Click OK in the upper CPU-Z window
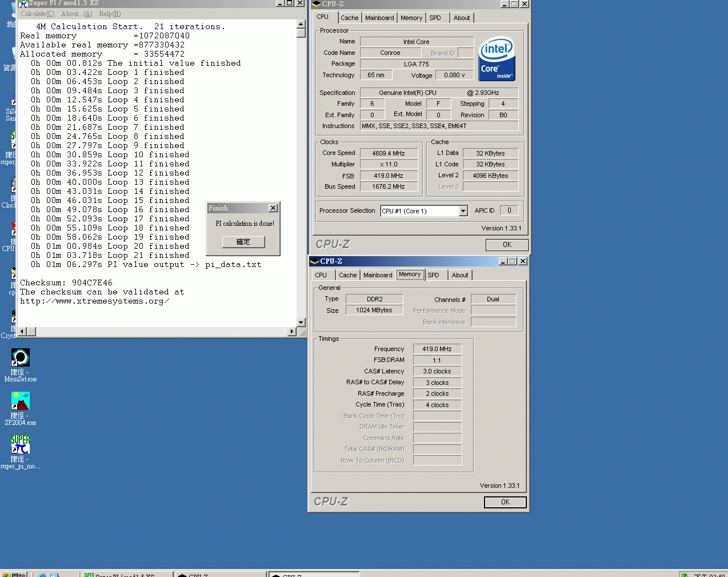 click(507, 245)
